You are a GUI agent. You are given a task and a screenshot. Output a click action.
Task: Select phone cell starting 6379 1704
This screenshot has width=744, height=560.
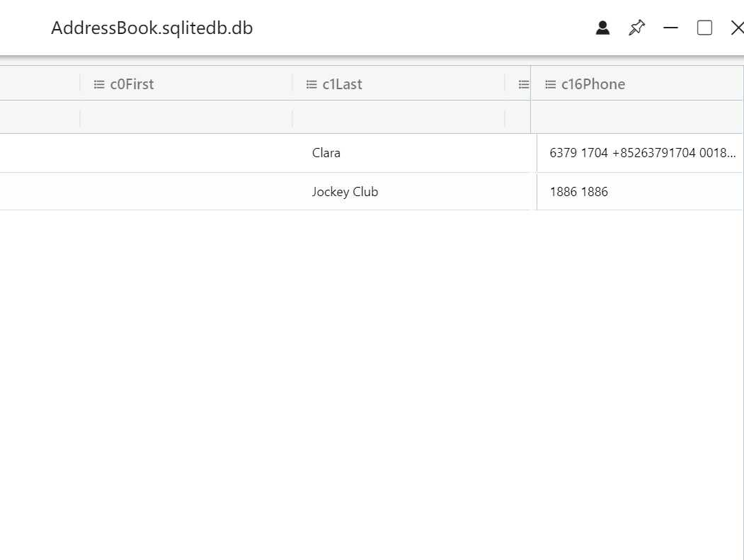click(640, 153)
